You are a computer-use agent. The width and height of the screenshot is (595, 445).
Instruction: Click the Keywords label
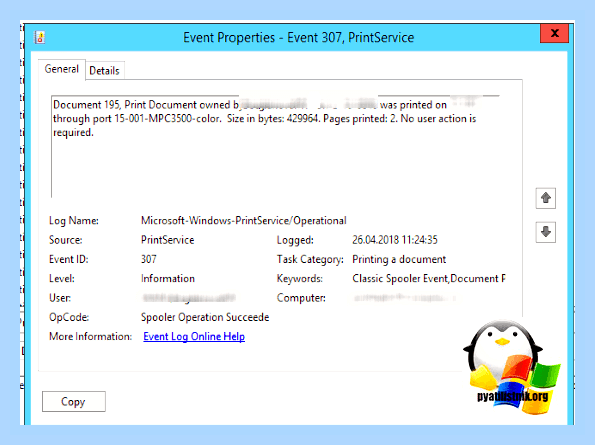(x=299, y=279)
